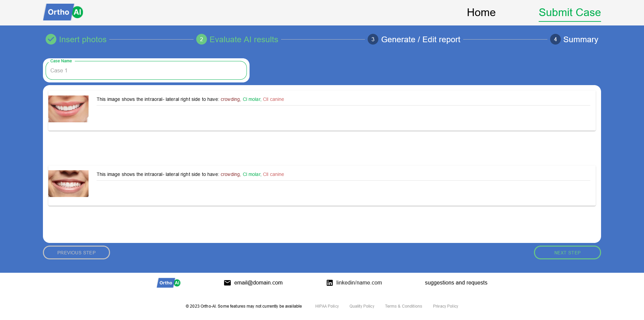This screenshot has height=320, width=644.
Task: Open the Submit Case menu item
Action: [570, 12]
